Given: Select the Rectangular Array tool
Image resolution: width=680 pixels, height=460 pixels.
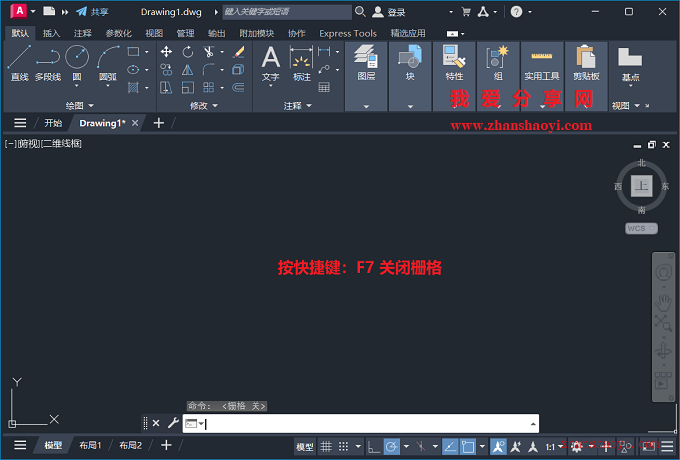Looking at the screenshot, I should click(209, 88).
